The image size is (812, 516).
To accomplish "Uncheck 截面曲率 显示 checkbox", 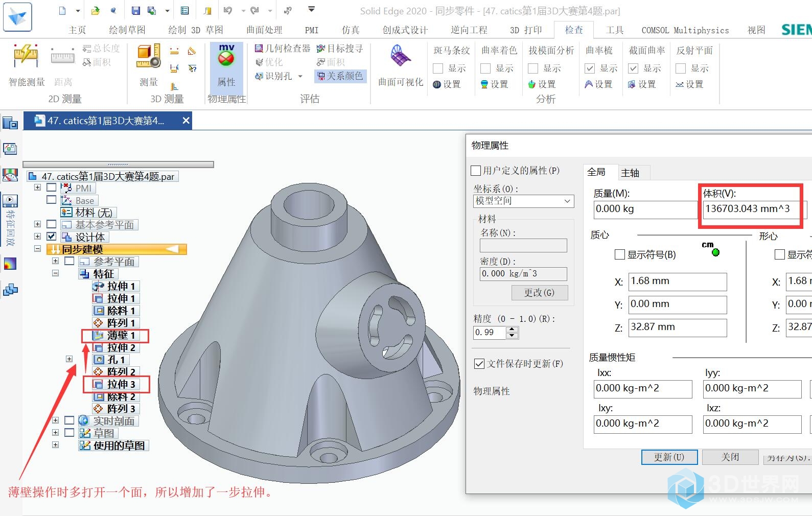I will [633, 68].
